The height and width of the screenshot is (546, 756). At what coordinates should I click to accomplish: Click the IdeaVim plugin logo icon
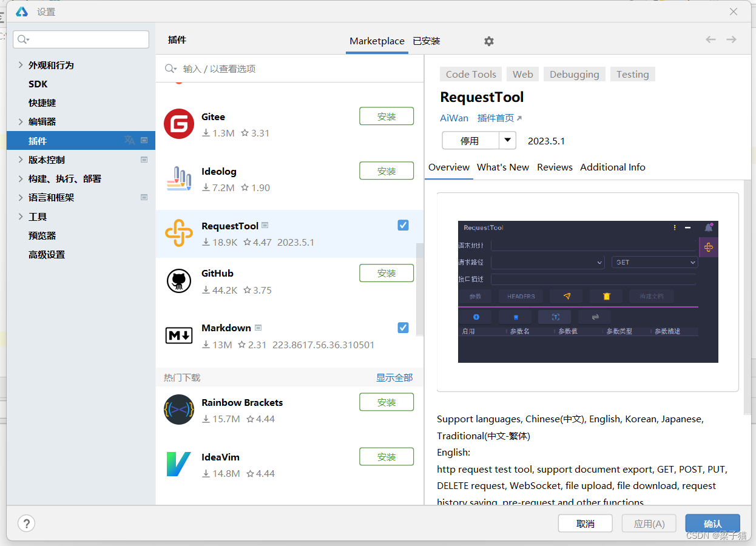(x=179, y=464)
